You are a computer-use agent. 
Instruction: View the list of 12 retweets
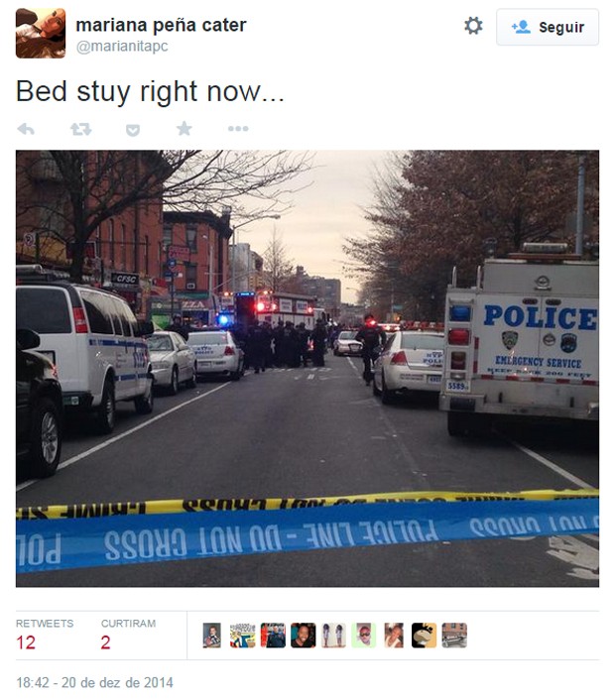tap(45, 635)
